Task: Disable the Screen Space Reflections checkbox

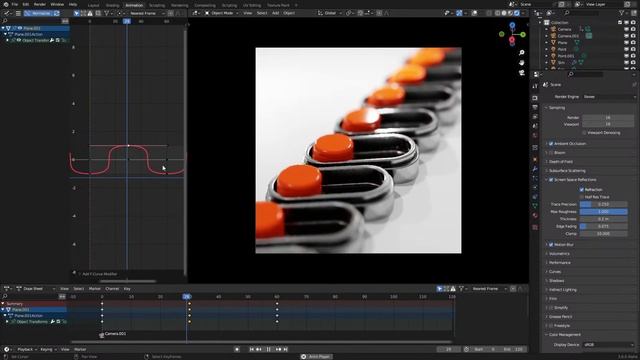Action: click(551, 180)
